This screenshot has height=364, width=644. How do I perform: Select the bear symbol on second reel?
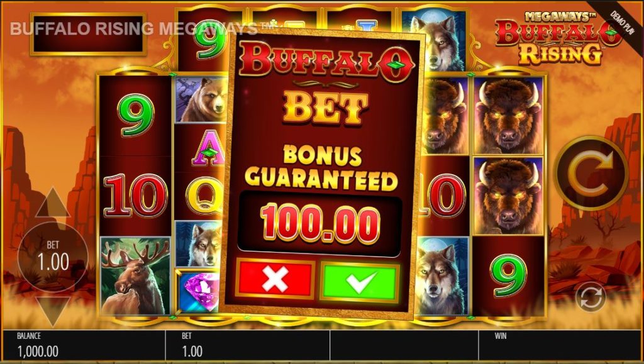(x=201, y=100)
